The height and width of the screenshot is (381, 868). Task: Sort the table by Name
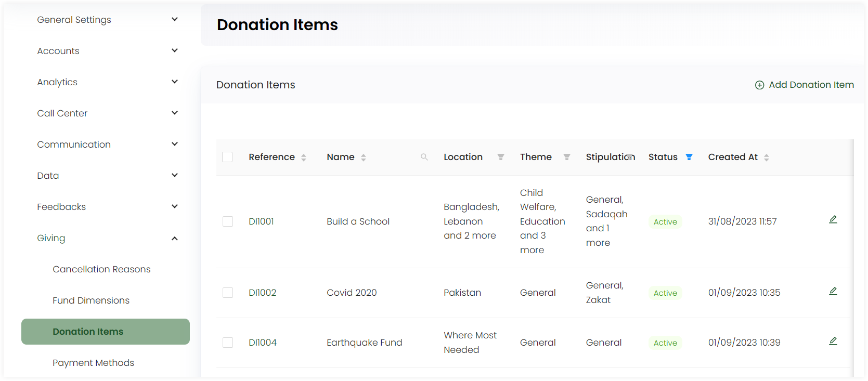(363, 157)
